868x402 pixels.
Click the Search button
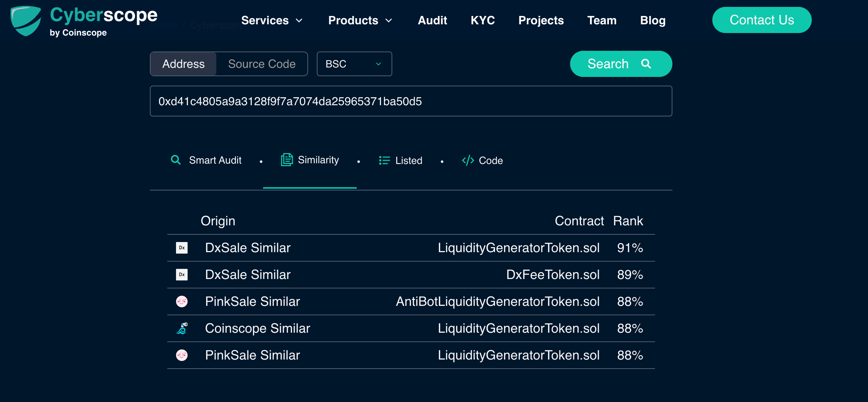pyautogui.click(x=621, y=64)
